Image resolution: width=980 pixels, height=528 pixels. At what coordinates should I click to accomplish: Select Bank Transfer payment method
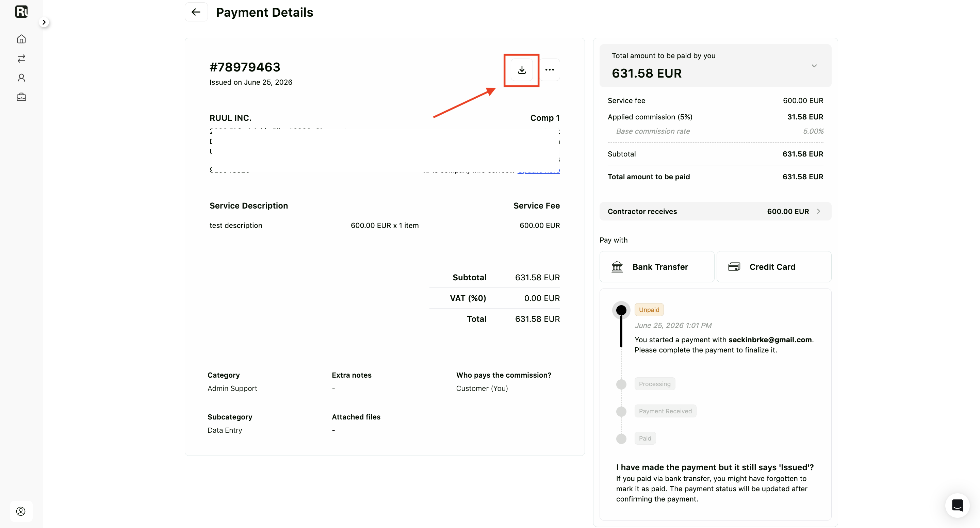tap(657, 267)
